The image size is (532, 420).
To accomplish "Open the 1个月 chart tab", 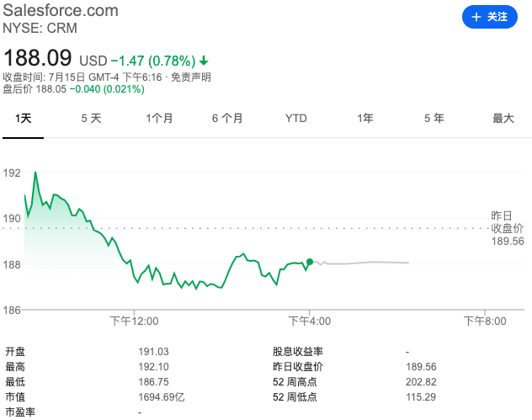I will click(x=159, y=119).
